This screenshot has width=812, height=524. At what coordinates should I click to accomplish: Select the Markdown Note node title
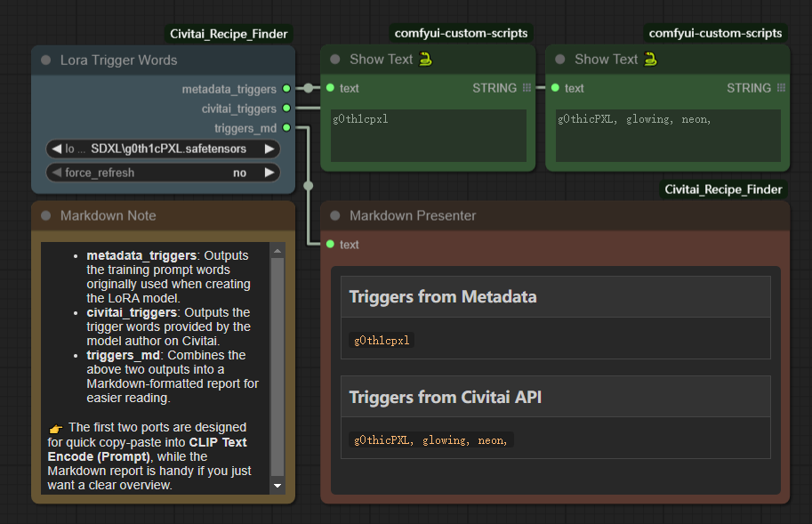click(109, 215)
